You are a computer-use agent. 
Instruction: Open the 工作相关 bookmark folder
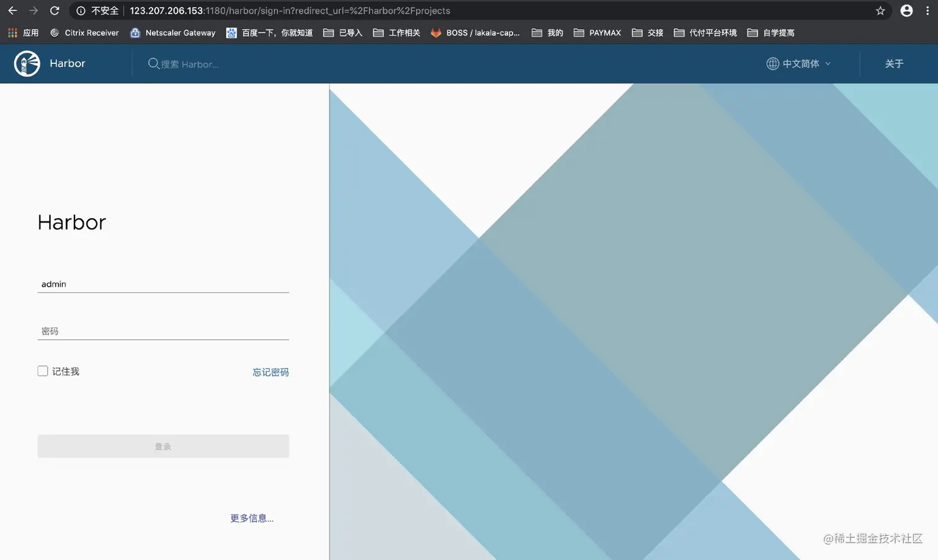[x=396, y=33]
